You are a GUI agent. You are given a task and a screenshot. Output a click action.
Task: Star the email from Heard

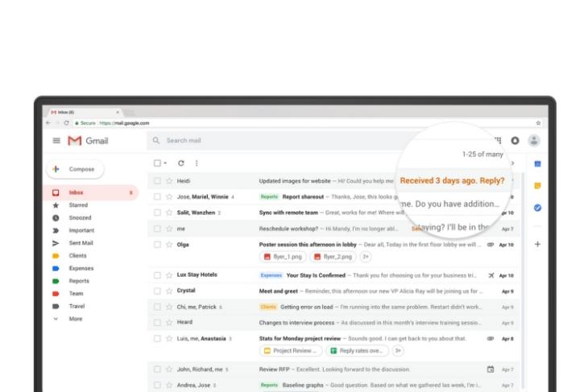(169, 322)
